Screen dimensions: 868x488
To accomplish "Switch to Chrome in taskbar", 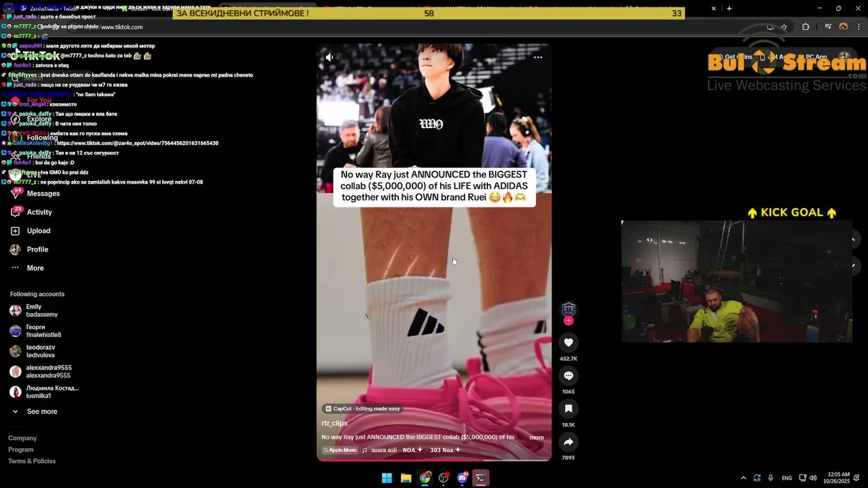I will click(x=425, y=478).
